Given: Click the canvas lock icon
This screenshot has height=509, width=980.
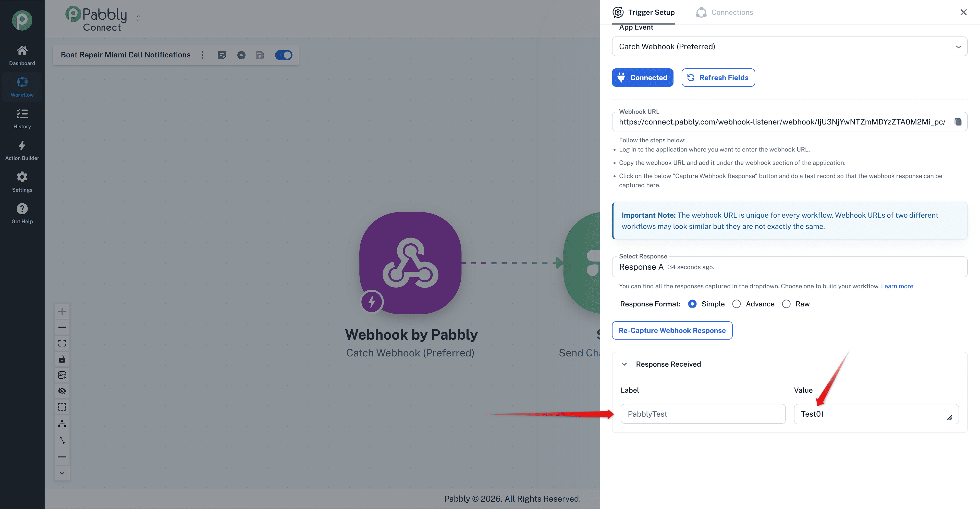Looking at the screenshot, I should pos(62,359).
